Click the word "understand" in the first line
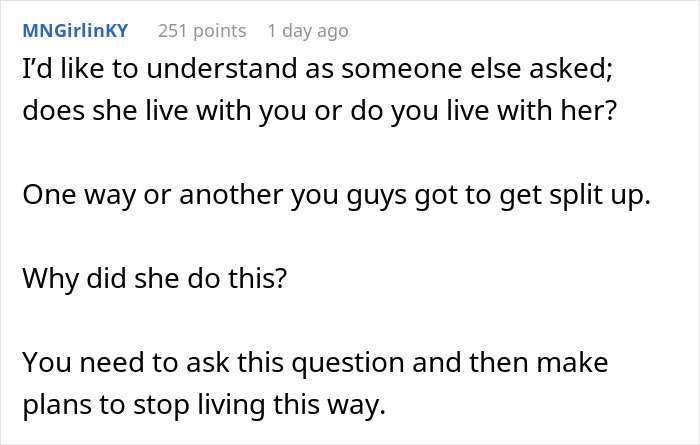The height and width of the screenshot is (445, 700). 194,72
